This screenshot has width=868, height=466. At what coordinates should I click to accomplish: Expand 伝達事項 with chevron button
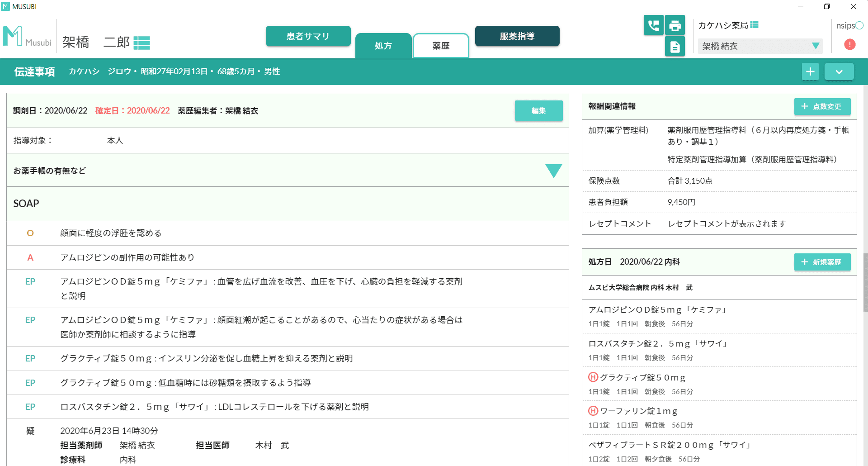(839, 71)
